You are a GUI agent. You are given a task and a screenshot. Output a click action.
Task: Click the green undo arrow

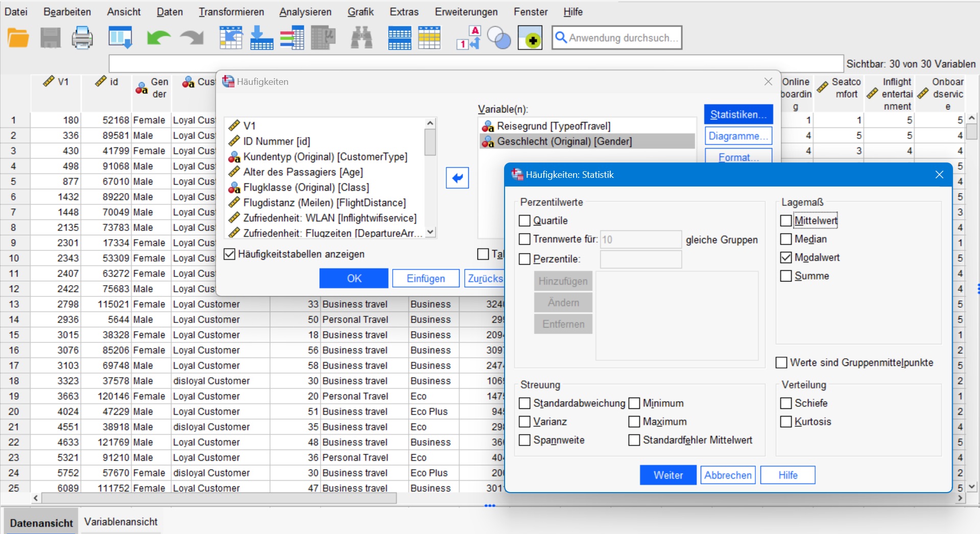(158, 38)
